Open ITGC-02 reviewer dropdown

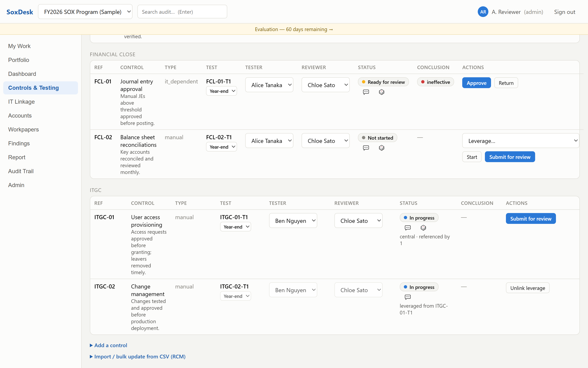[358, 290]
